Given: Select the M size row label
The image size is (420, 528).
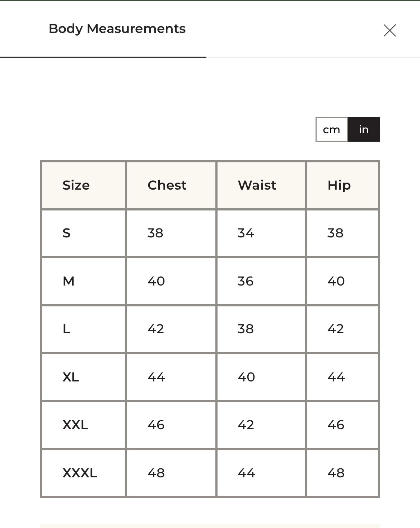Looking at the screenshot, I should (69, 281).
